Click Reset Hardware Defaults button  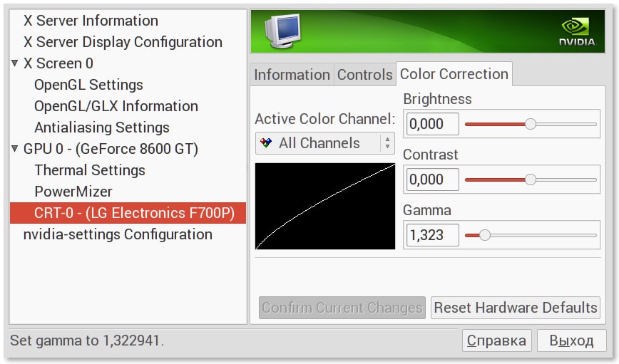(x=516, y=308)
